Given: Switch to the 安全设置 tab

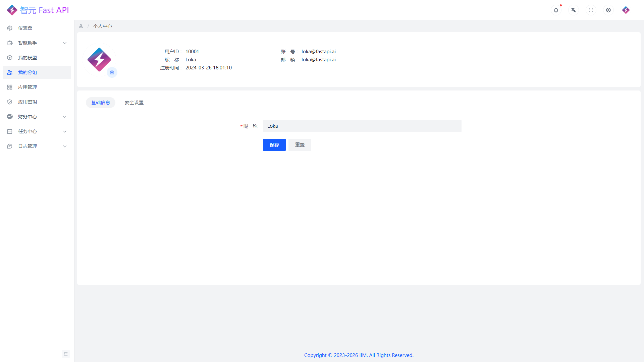Looking at the screenshot, I should point(134,103).
